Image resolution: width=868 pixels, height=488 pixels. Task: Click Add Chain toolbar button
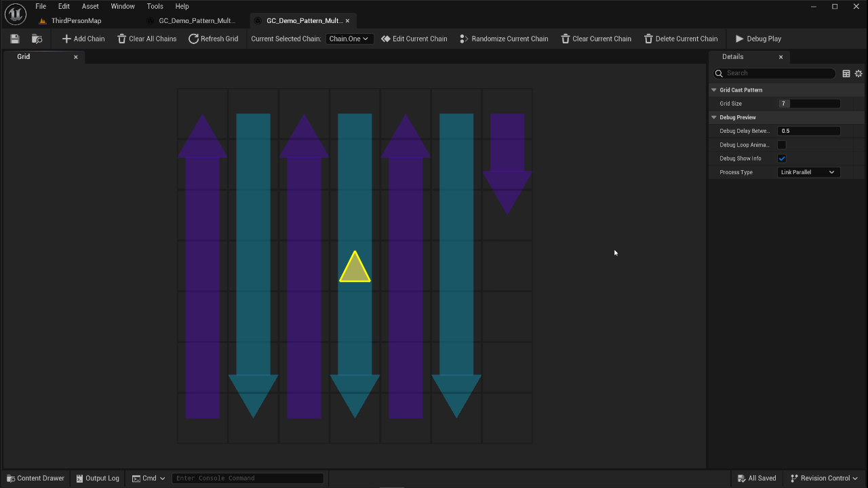pyautogui.click(x=83, y=39)
